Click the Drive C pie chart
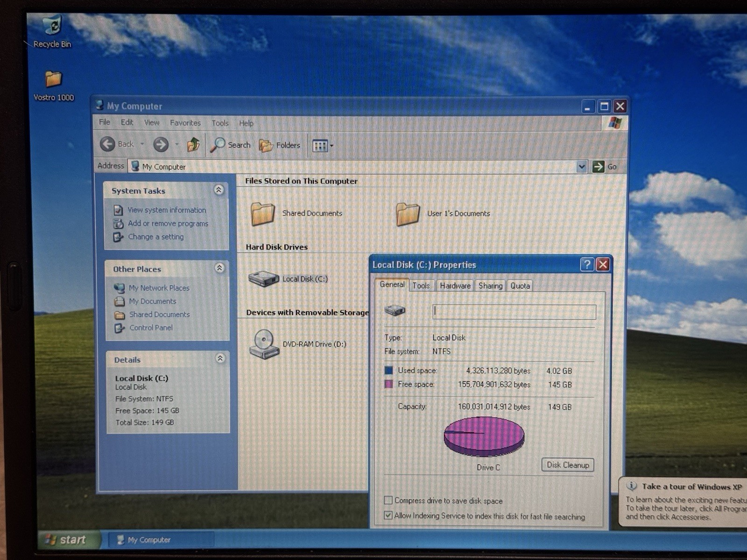Viewport: 747px width, 560px height. 484,436
